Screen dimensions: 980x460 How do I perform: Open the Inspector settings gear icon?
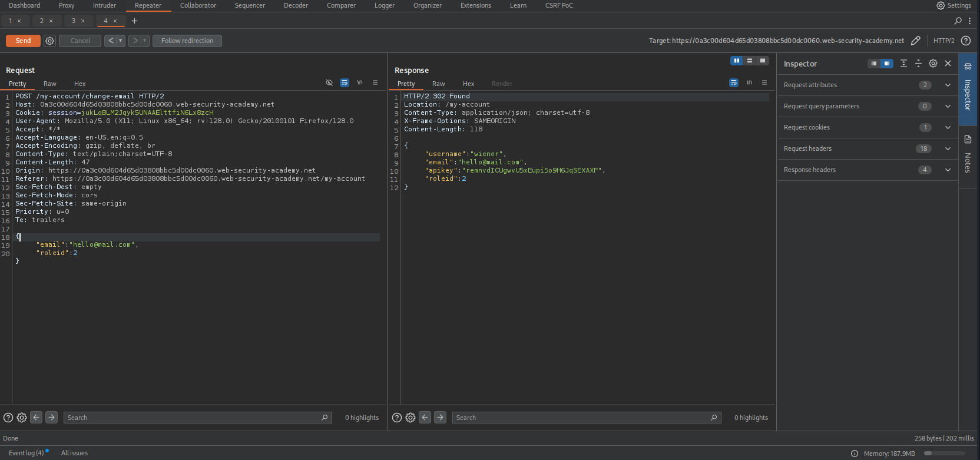click(x=933, y=64)
